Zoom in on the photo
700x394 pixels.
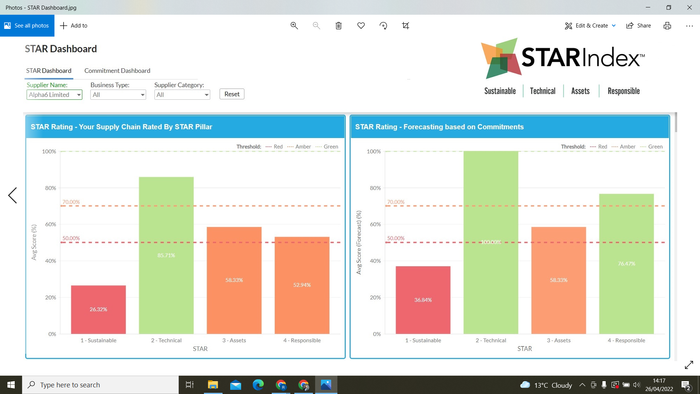point(294,26)
